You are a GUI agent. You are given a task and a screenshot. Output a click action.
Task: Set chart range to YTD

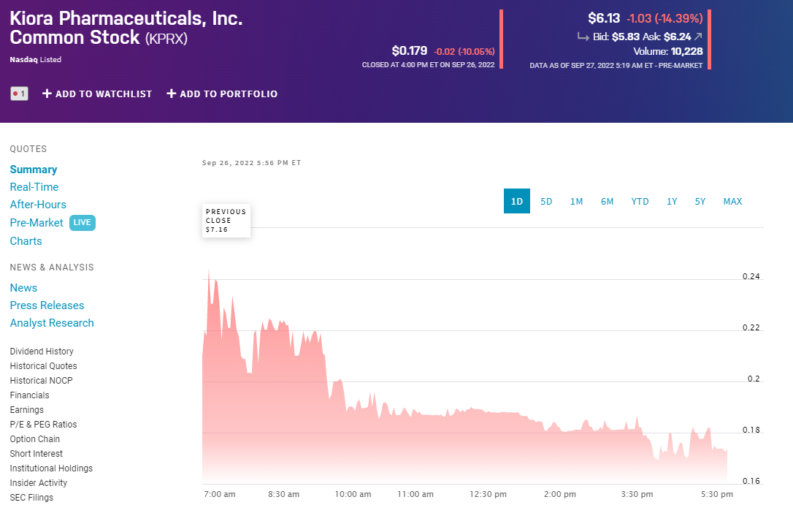pos(639,201)
